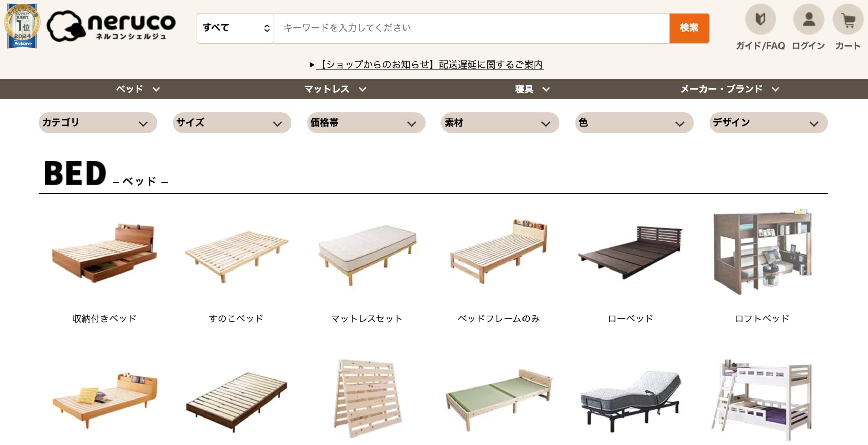Image resolution: width=868 pixels, height=445 pixels.
Task: Open the すべて search category selector
Action: [x=235, y=28]
